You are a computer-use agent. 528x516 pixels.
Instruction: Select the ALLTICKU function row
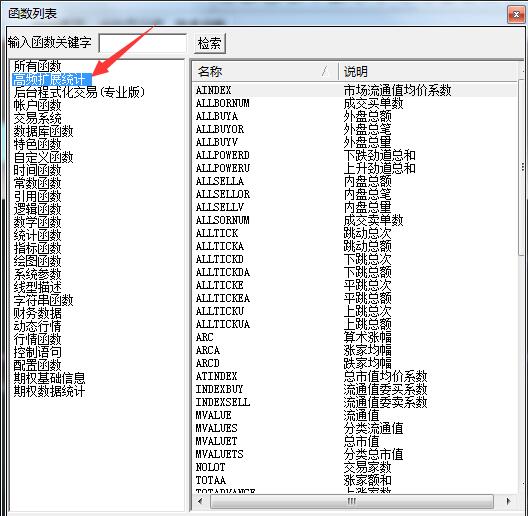pyautogui.click(x=355, y=311)
